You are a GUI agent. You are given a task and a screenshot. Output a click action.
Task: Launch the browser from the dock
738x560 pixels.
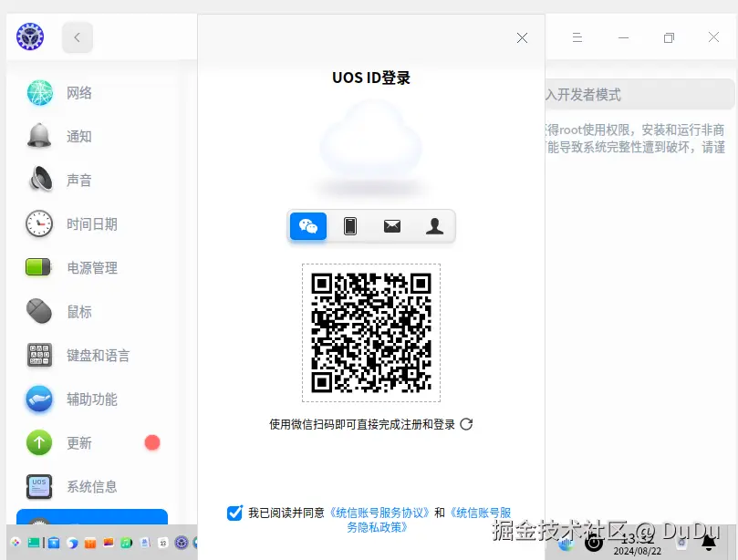coord(72,543)
